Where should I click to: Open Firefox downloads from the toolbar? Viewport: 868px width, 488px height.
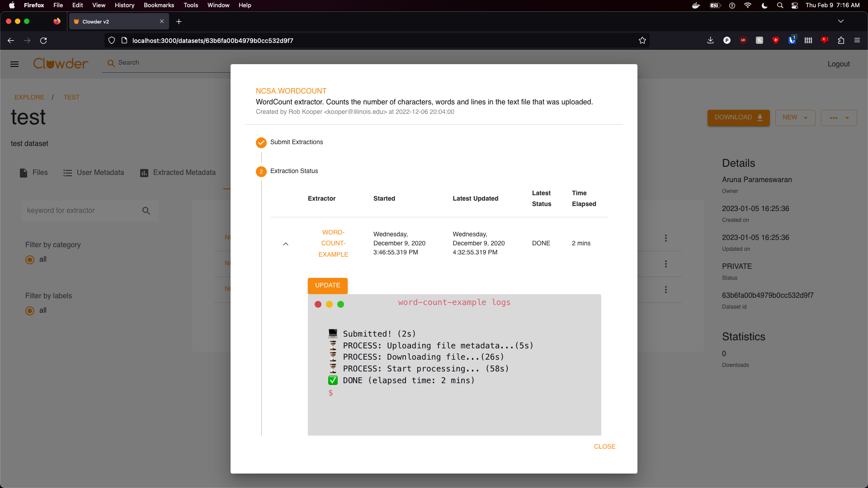point(710,40)
